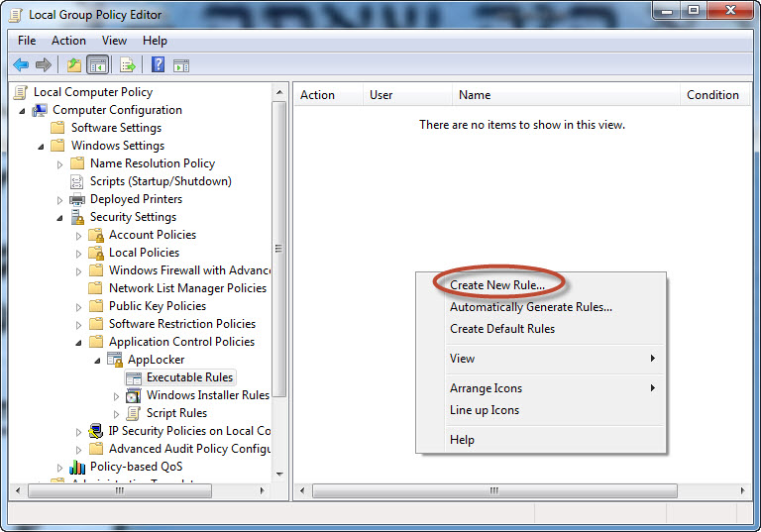
Task: Sort by the Name column header
Action: tap(566, 95)
